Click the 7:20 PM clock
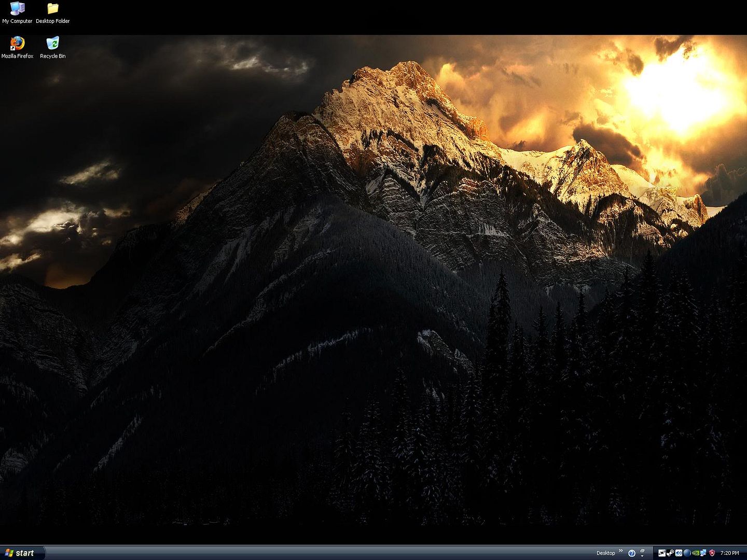This screenshot has width=747, height=560. pyautogui.click(x=729, y=553)
